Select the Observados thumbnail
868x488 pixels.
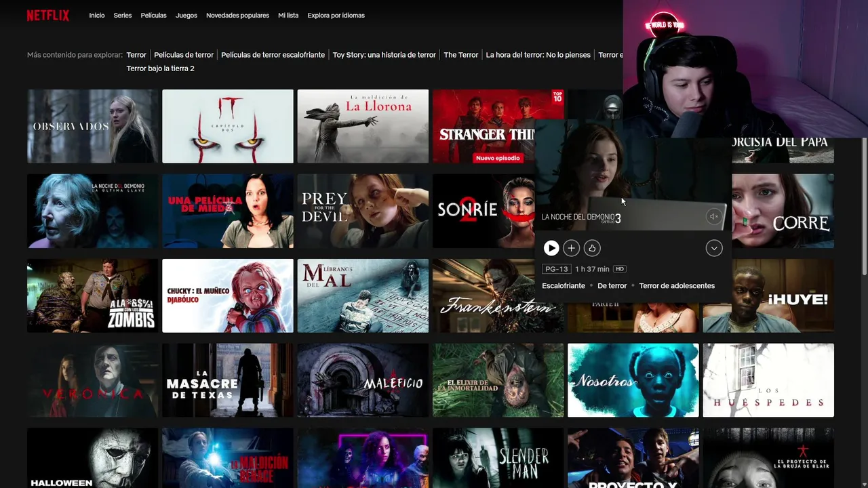(92, 126)
